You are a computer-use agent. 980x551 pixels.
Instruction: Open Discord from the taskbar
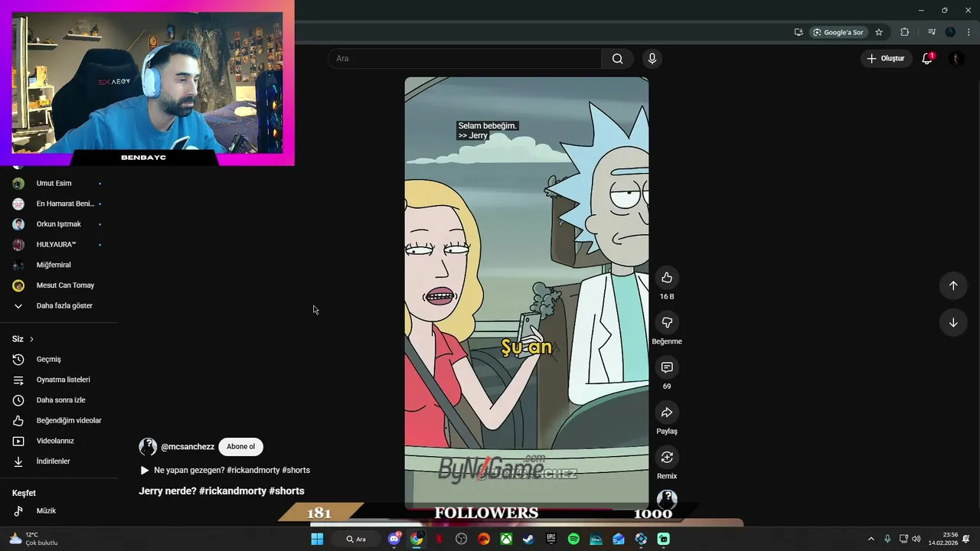pyautogui.click(x=394, y=540)
